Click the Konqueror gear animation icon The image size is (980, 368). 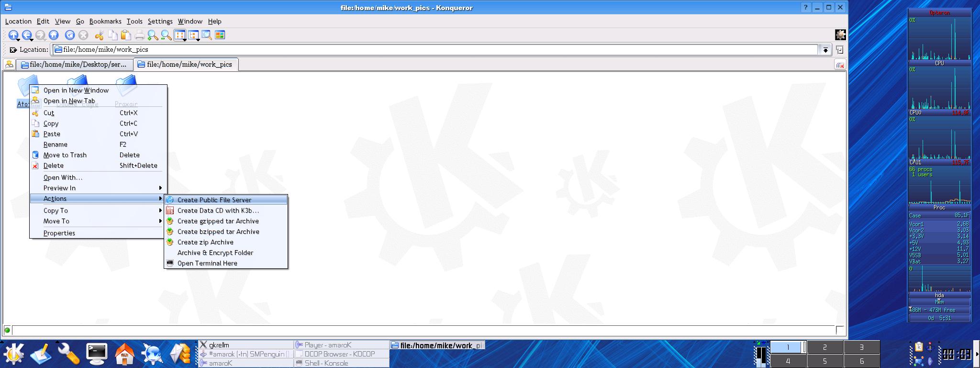point(840,35)
